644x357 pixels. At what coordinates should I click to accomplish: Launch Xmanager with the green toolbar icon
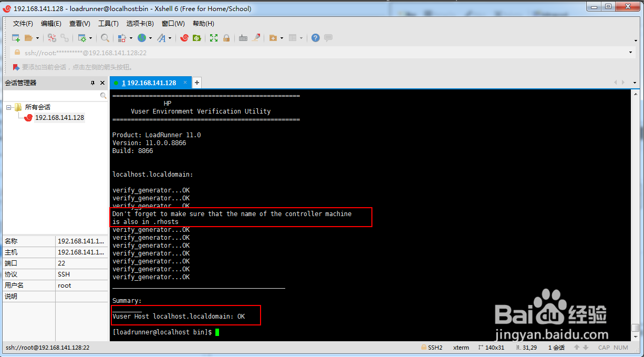[197, 38]
